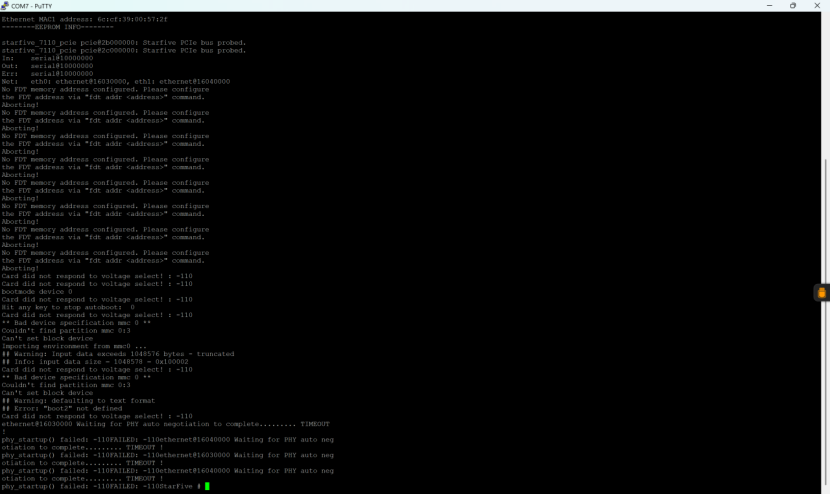Image resolution: width=830 pixels, height=494 pixels.
Task: Click the EEPROM INFO header line
Action: 64,27
